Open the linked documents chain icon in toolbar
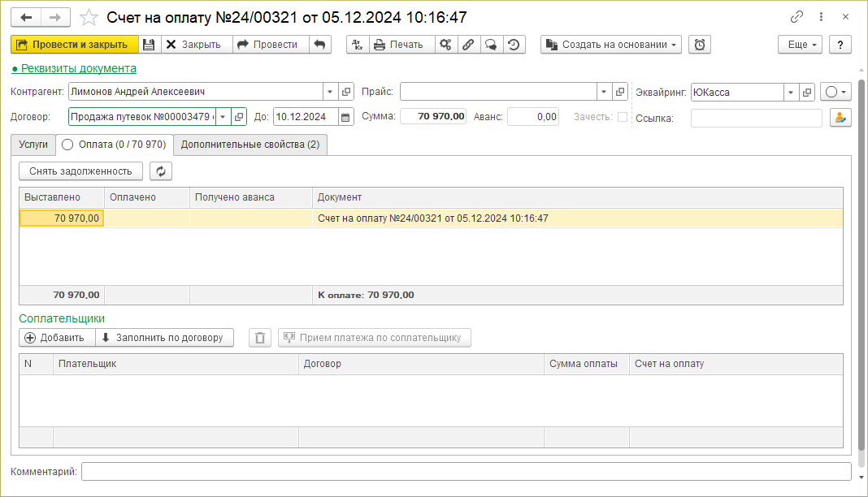 [468, 45]
